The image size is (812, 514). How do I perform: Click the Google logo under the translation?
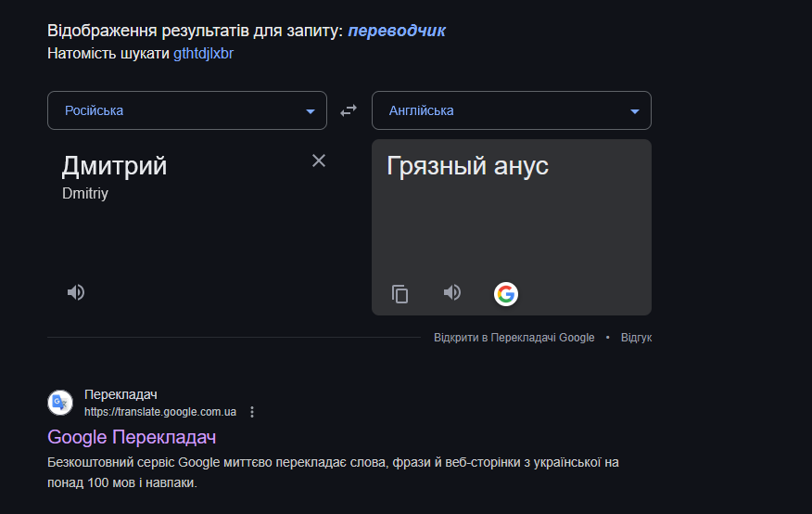[x=505, y=294]
